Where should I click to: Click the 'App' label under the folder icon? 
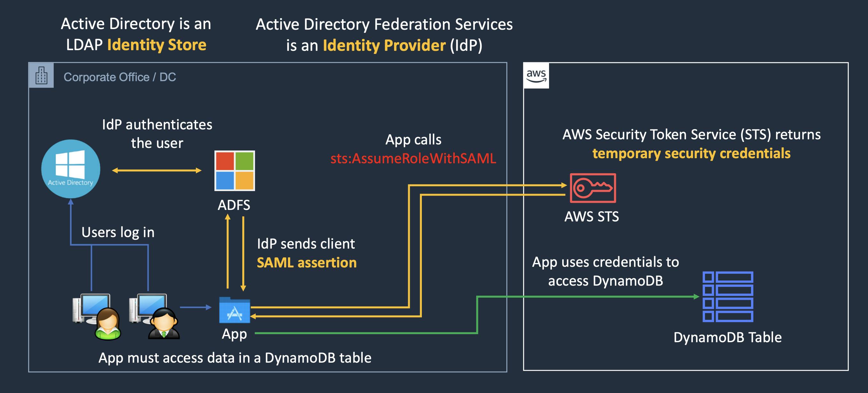234,335
